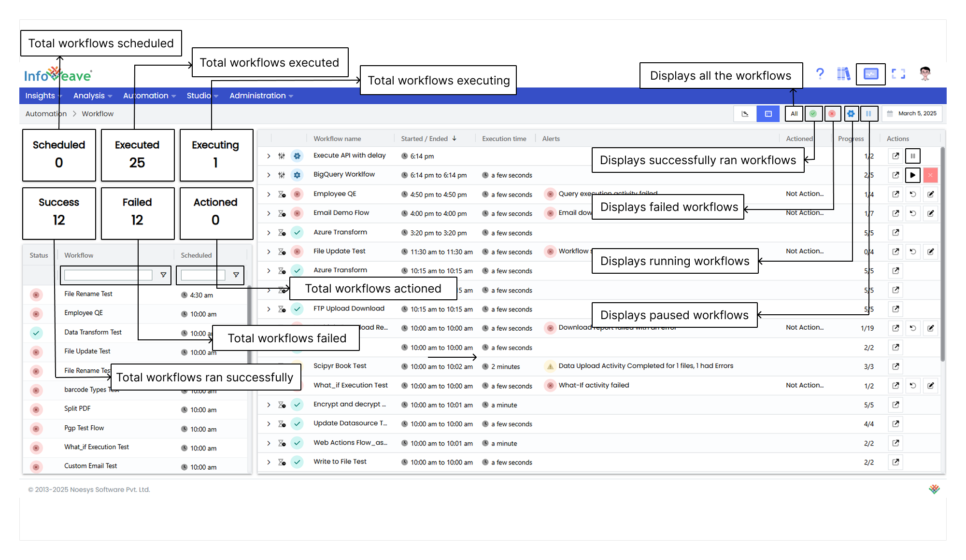Click the Workflow name column header
966x560 pixels.
337,139
